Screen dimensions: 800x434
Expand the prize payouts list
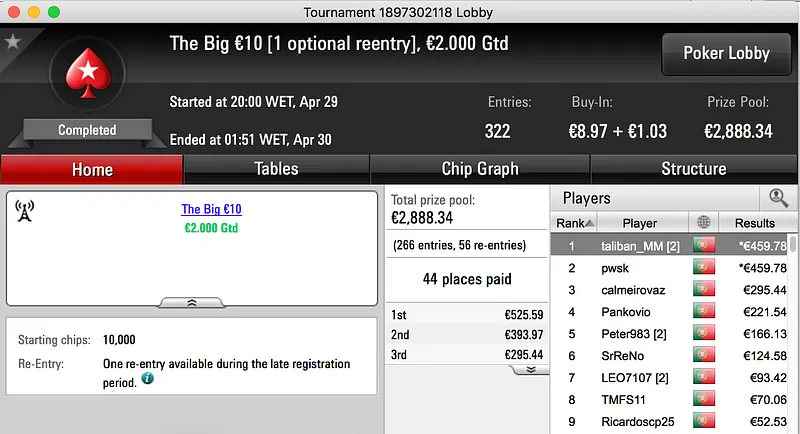tap(530, 368)
